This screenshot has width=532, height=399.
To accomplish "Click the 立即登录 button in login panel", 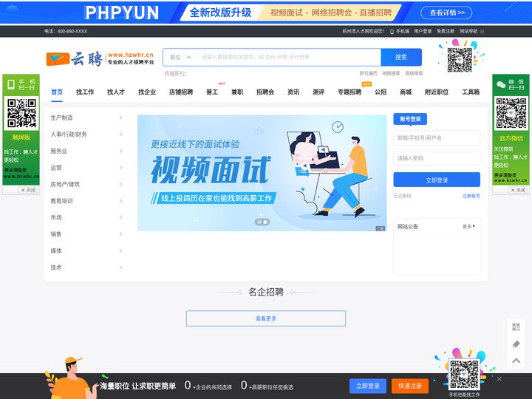I will pos(437,180).
